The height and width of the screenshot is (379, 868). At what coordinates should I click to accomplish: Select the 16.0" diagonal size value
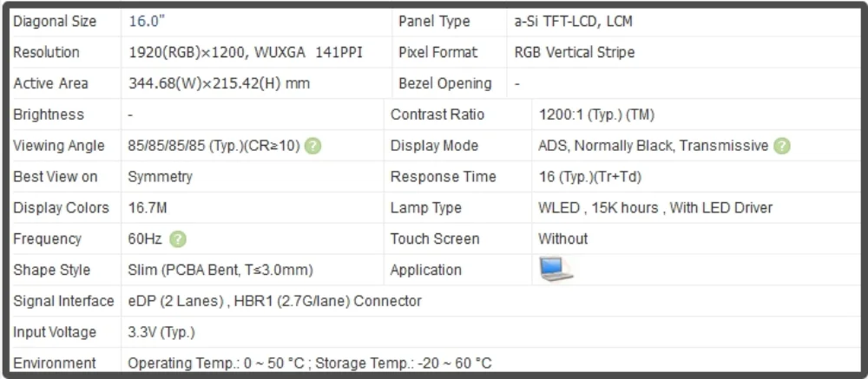147,22
